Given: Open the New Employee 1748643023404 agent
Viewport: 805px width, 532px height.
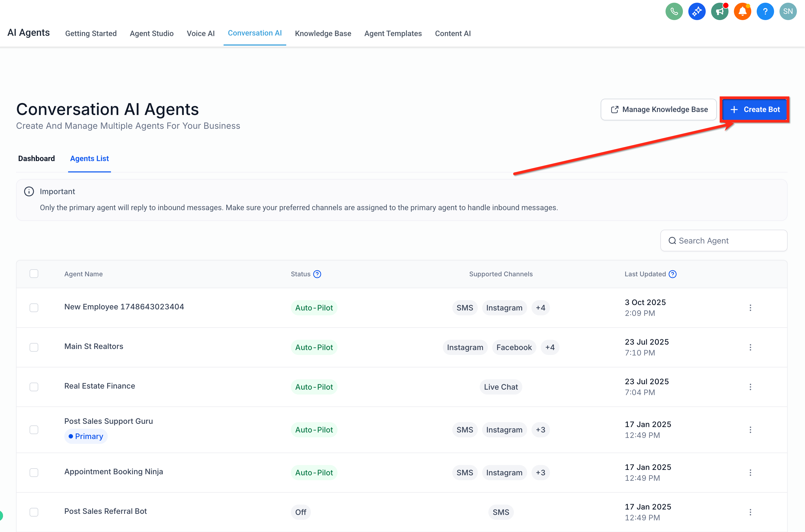Looking at the screenshot, I should pos(124,307).
